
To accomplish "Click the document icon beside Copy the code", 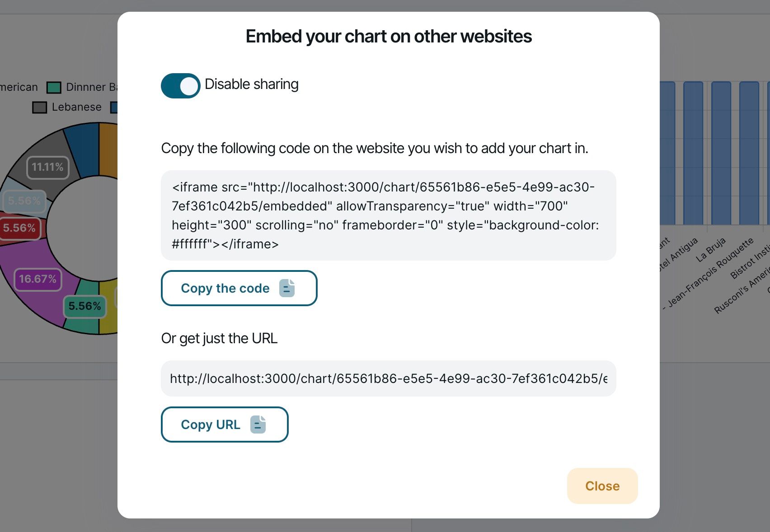I will click(x=287, y=288).
